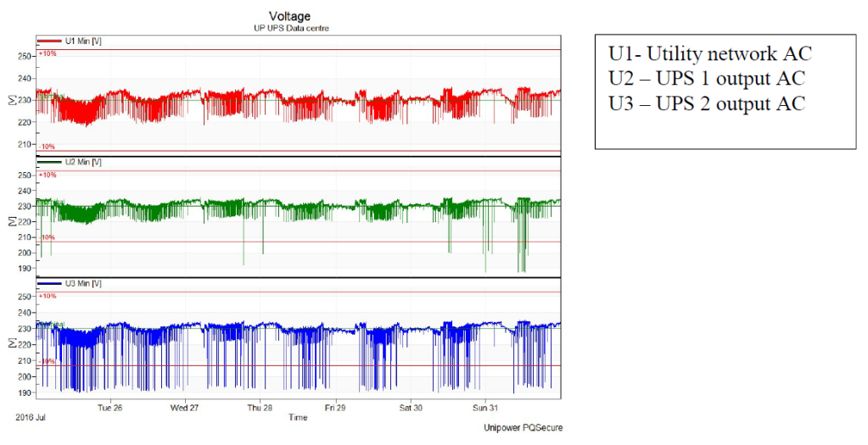This screenshot has width=868, height=445.
Task: Pick the red U1 legend line swatch
Action: tap(49, 41)
